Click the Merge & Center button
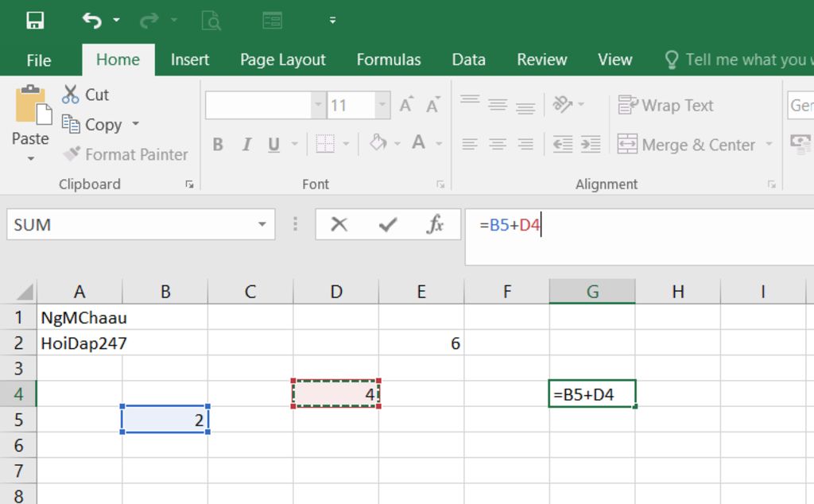814x504 pixels. click(687, 145)
